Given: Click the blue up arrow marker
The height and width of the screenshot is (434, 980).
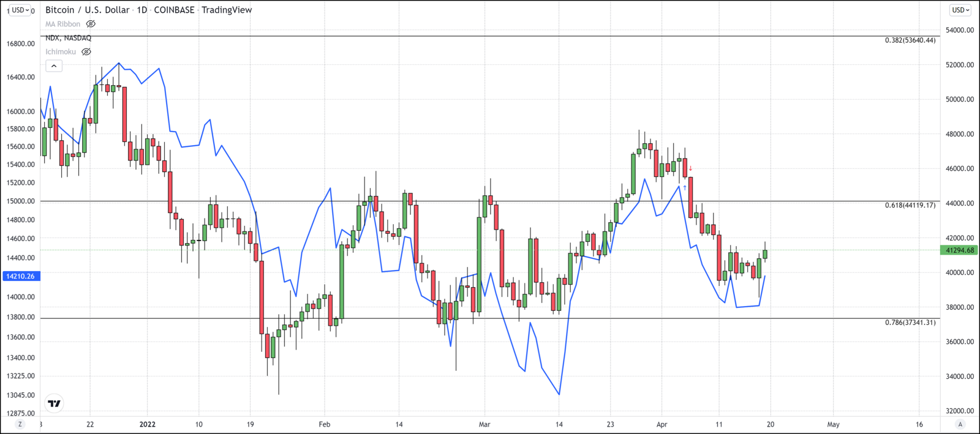Looking at the screenshot, I should 685,187.
